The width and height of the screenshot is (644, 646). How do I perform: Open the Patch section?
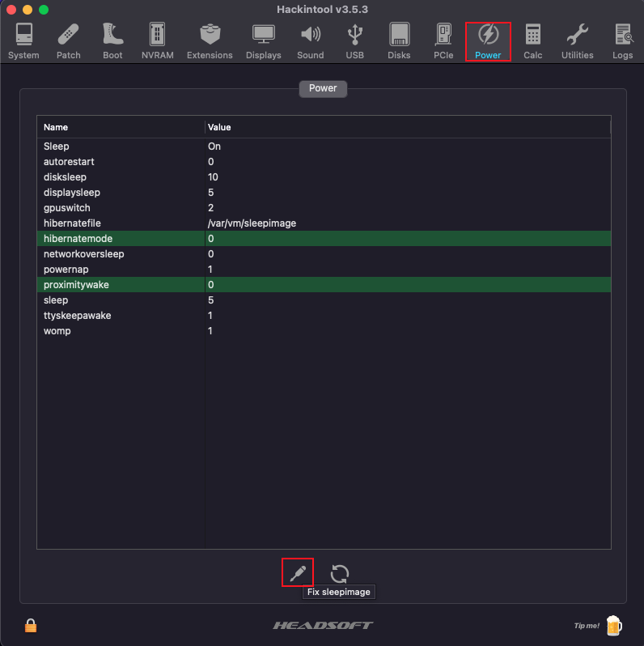(x=69, y=40)
